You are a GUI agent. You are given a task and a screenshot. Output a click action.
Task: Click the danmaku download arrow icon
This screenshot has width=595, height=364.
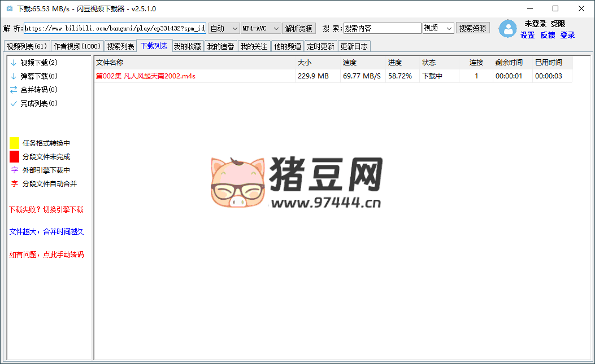(x=14, y=76)
